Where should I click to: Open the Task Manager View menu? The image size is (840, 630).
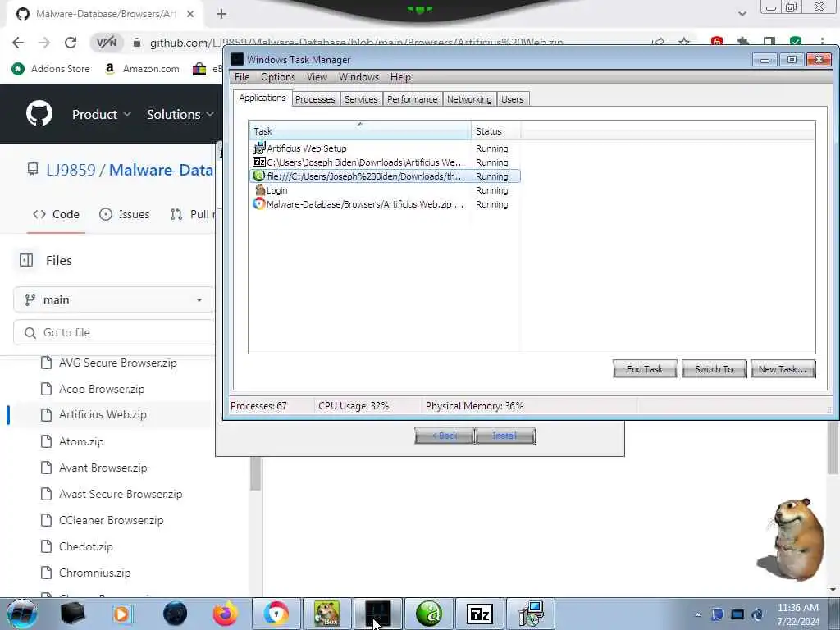point(317,77)
